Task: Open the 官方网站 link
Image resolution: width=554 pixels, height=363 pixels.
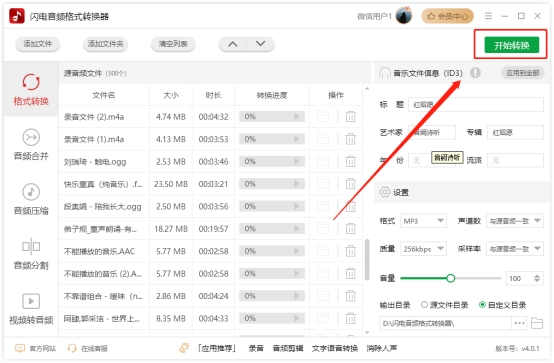Action: [x=35, y=349]
